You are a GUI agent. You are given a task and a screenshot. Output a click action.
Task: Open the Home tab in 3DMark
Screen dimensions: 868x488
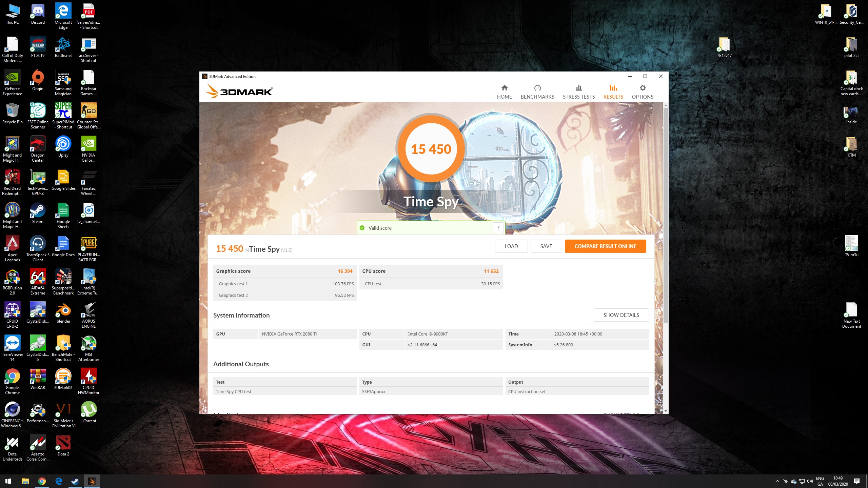click(504, 92)
